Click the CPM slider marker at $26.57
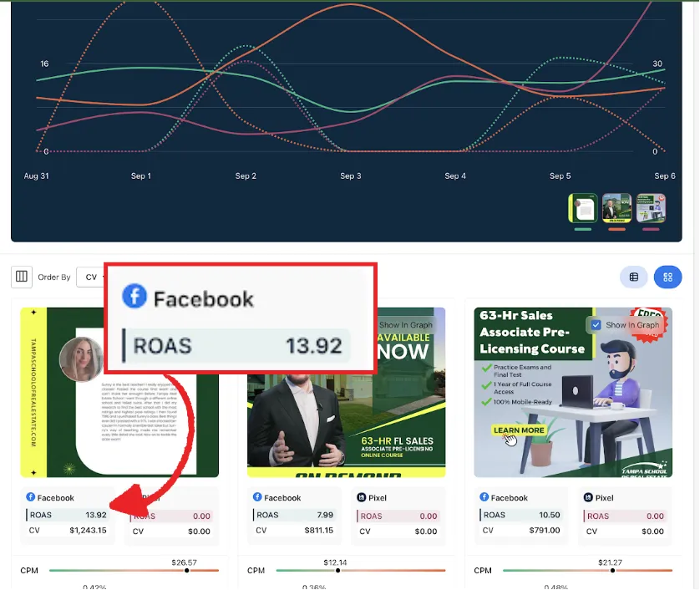 [186, 570]
